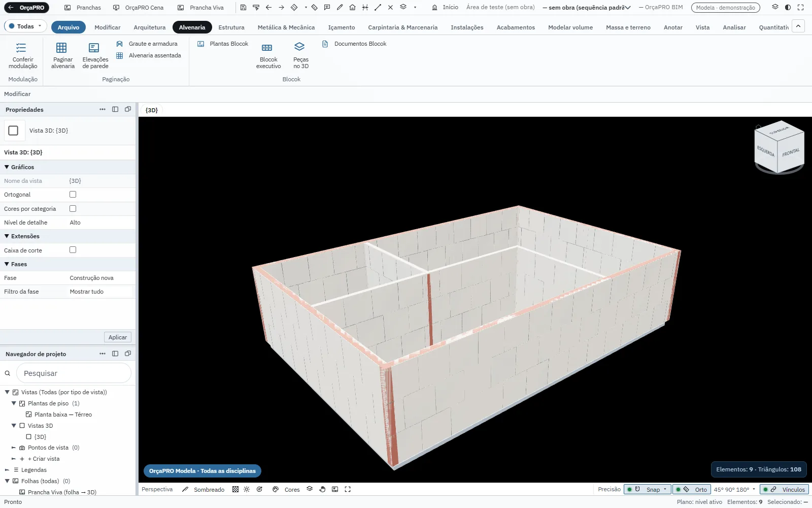Click the + Criar vista link
Viewport: 812px width, 508px height.
44,459
